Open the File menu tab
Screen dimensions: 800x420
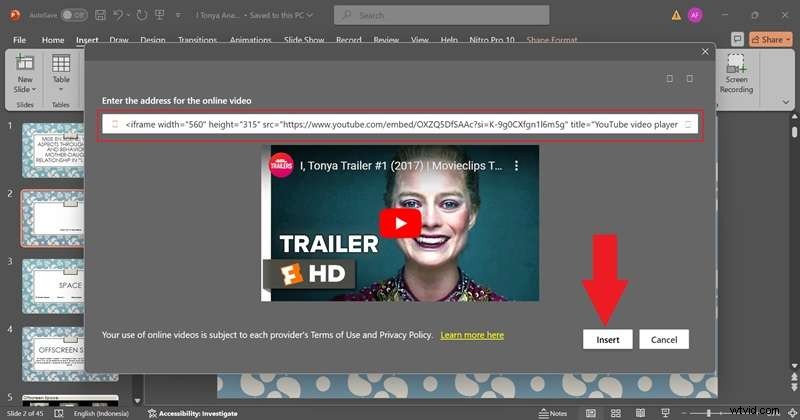[x=19, y=40]
